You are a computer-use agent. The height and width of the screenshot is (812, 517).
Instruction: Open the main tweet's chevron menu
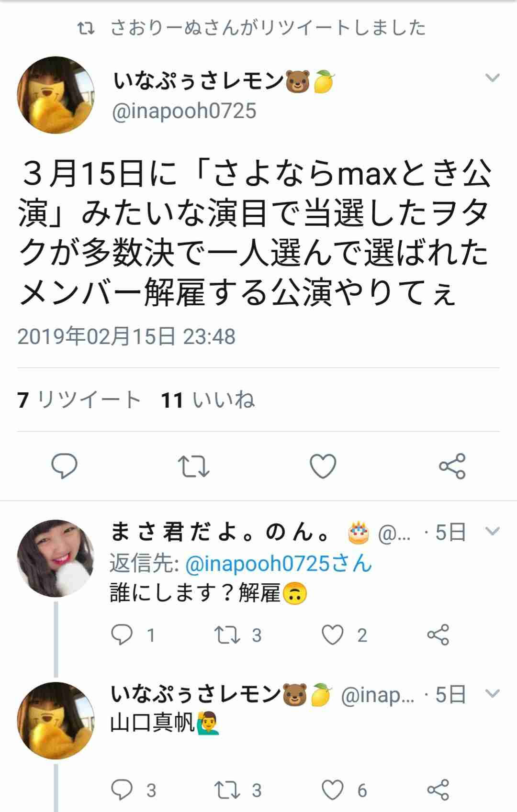coord(493,78)
